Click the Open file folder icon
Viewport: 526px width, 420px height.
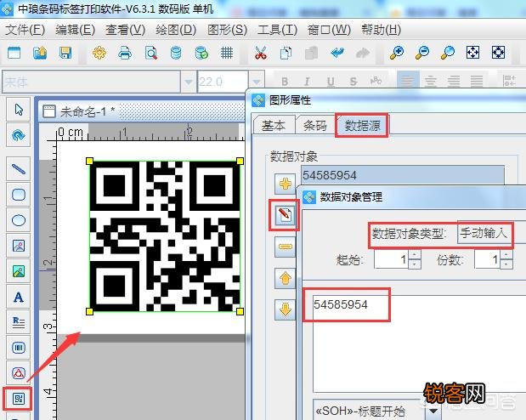[x=40, y=53]
